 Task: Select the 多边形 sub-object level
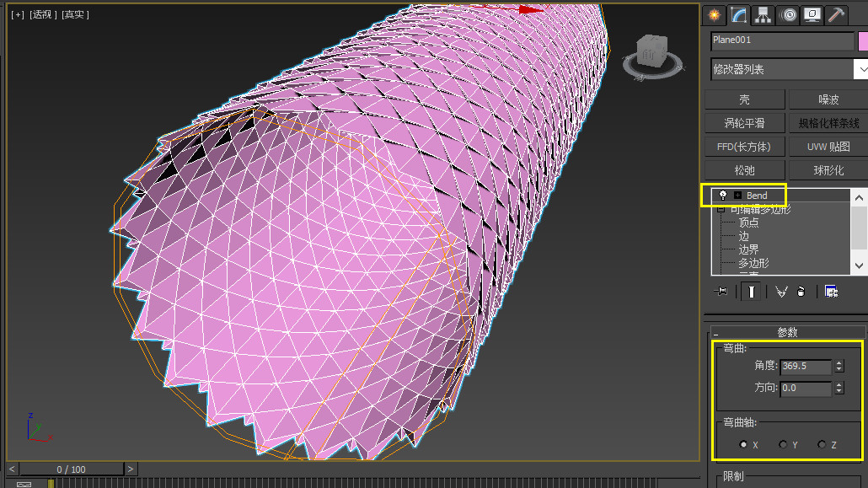pos(753,263)
